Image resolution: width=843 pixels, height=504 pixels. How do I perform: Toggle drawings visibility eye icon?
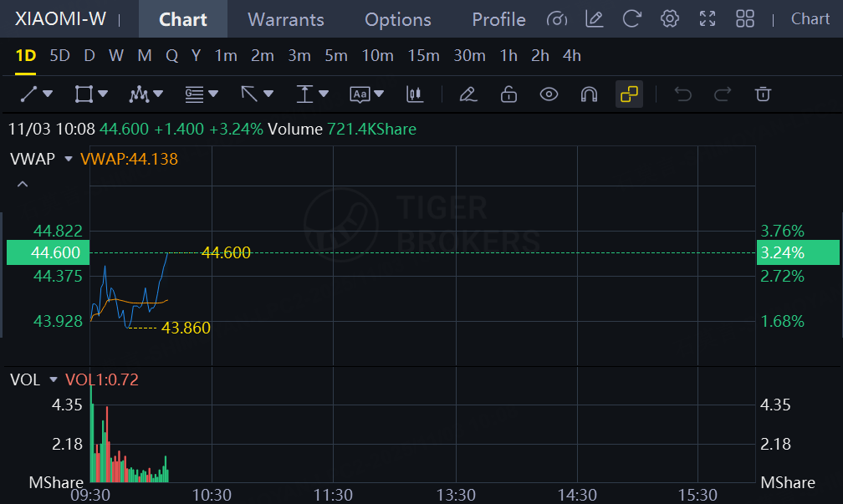click(549, 94)
